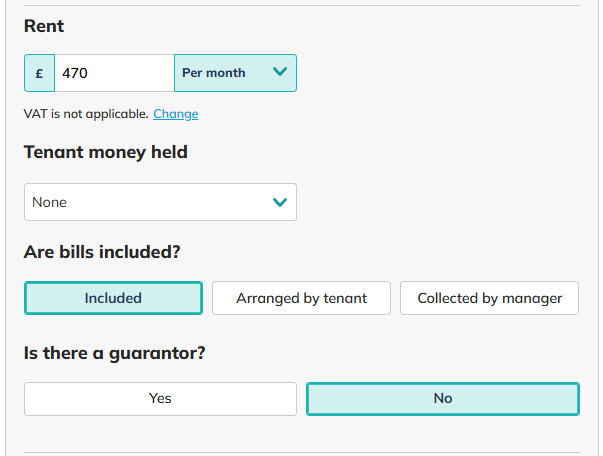
Task: Click the Are bills included? heading
Action: [x=102, y=252]
